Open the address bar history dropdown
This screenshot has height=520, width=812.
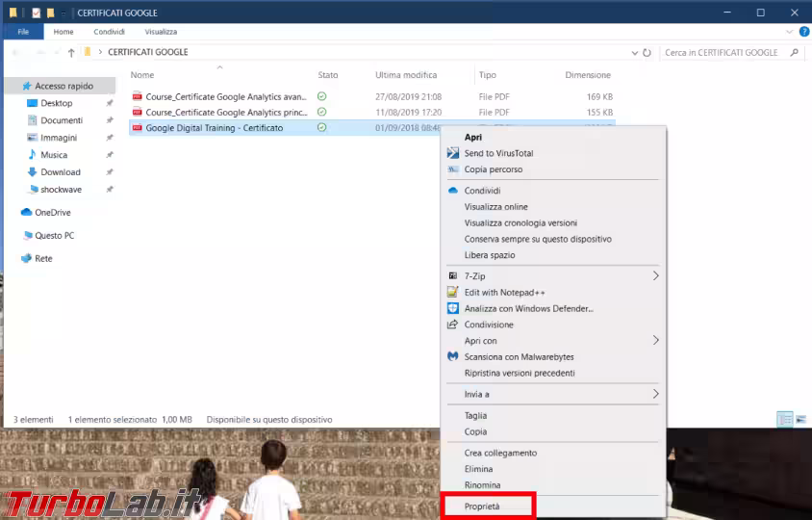click(634, 53)
